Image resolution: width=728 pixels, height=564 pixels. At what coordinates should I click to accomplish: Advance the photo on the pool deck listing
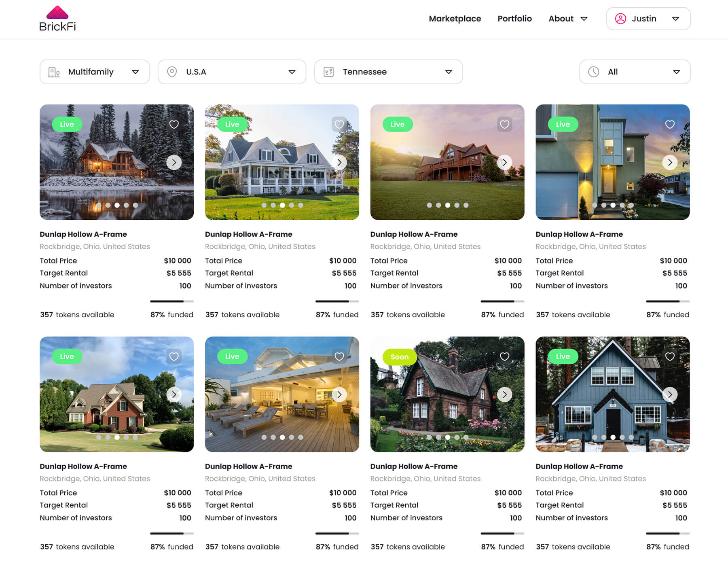tap(339, 394)
